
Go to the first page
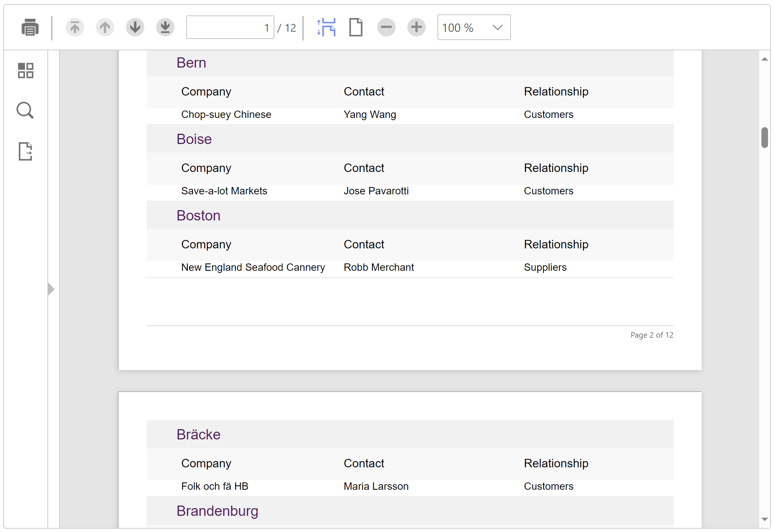point(75,28)
